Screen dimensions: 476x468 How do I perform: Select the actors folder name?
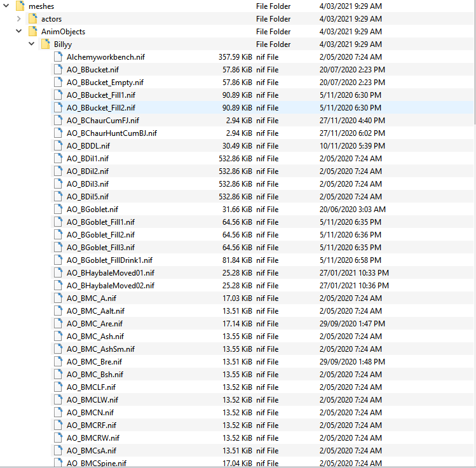(x=51, y=19)
